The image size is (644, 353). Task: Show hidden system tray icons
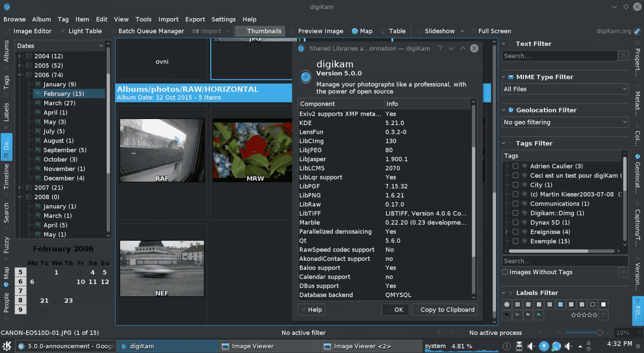pyautogui.click(x=580, y=346)
